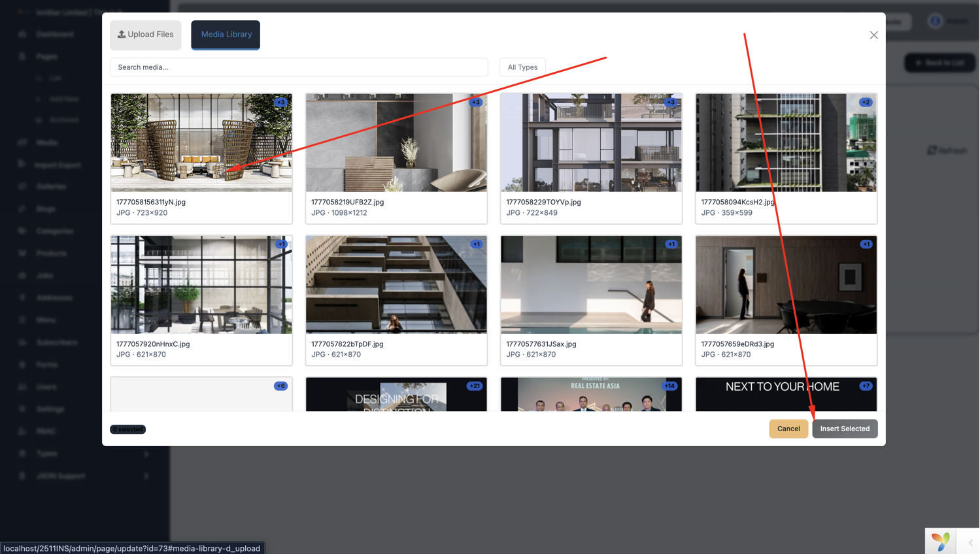Image resolution: width=980 pixels, height=554 pixels.
Task: Open the All Types filter dropdown
Action: (x=522, y=67)
